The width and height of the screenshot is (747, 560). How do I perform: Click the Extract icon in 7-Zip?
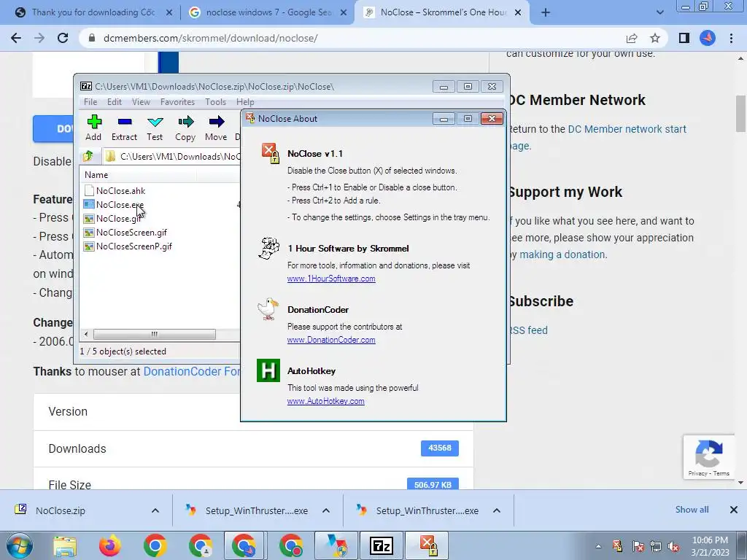pos(124,128)
